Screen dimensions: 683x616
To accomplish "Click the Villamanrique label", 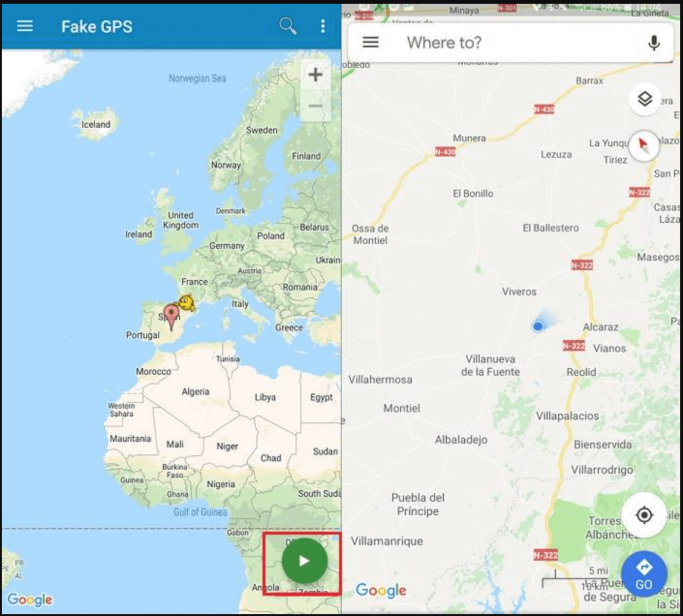I will tap(387, 541).
